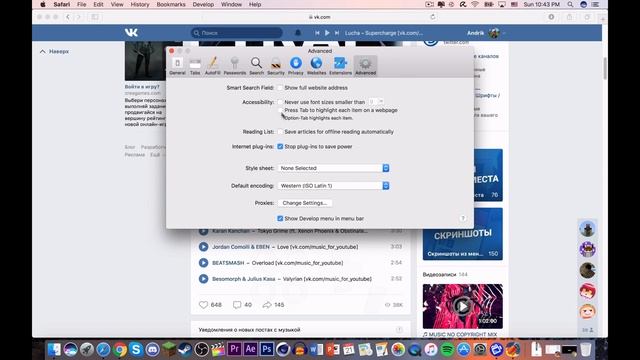Click the page vertical scrollbar
640x360 pixels.
coord(604,69)
